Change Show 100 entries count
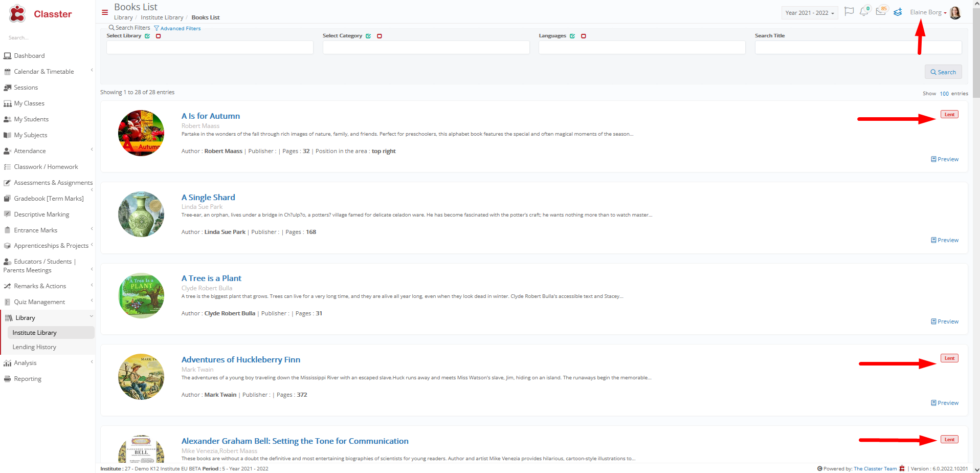 944,94
